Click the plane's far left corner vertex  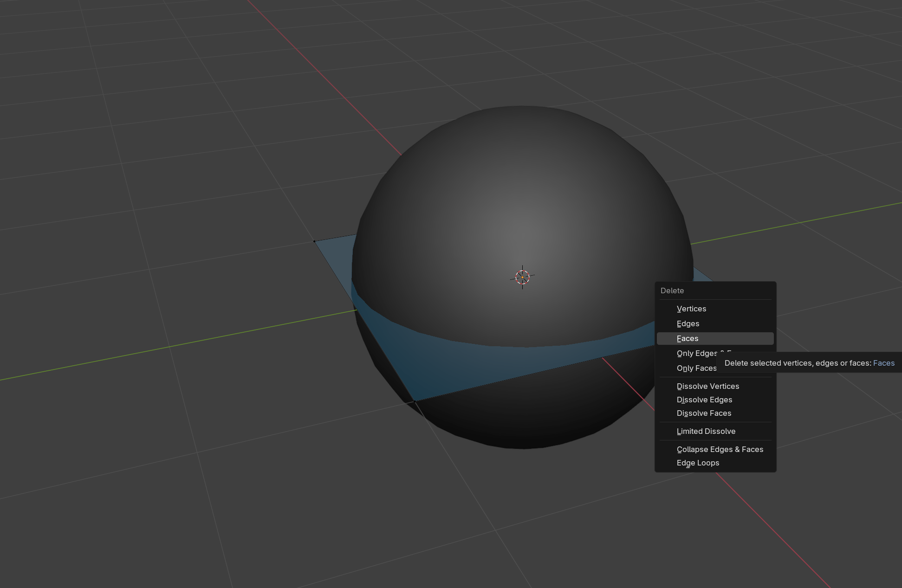(x=314, y=241)
